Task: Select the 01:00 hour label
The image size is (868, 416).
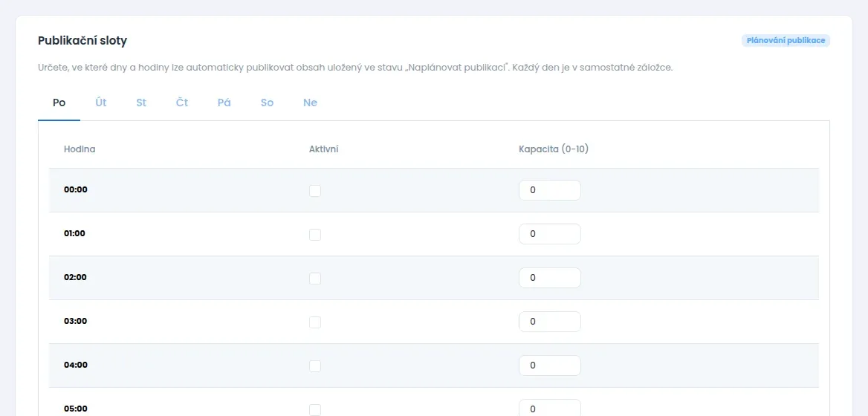Action: coord(75,233)
